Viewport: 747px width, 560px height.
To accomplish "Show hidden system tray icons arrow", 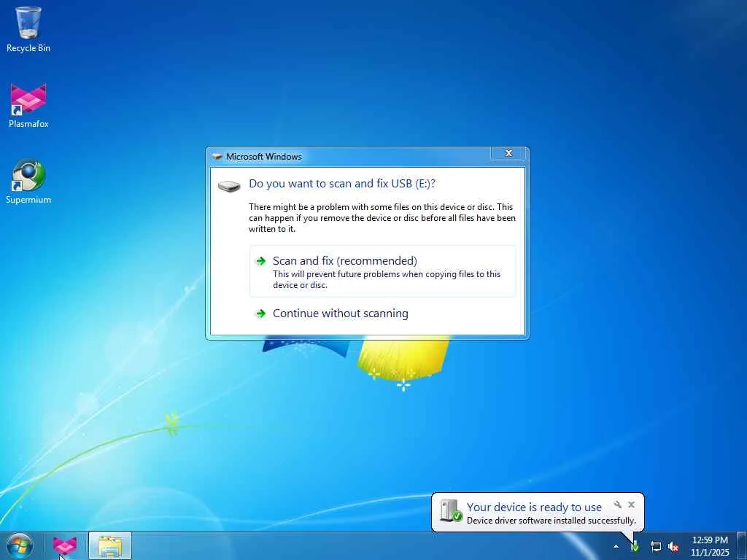I will pos(616,547).
